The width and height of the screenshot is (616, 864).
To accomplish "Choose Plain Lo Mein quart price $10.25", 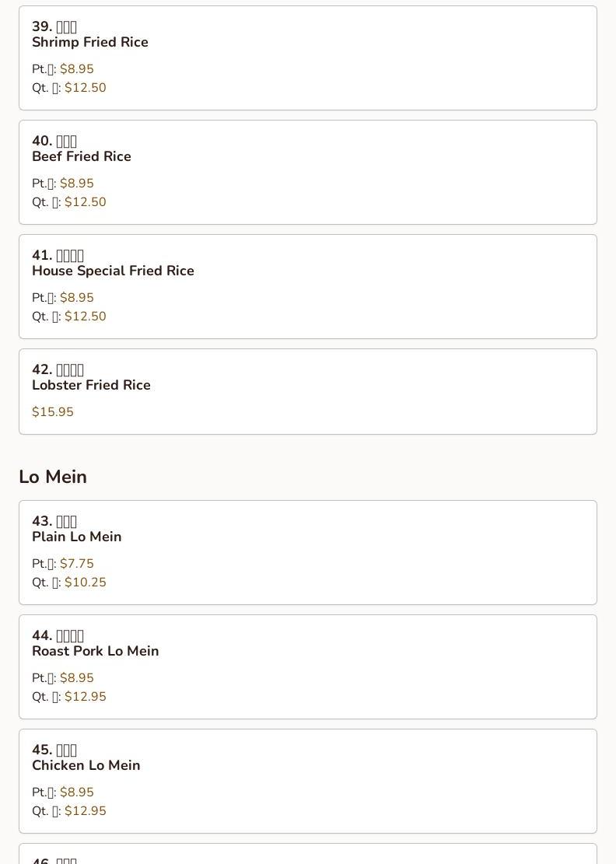I will click(86, 582).
